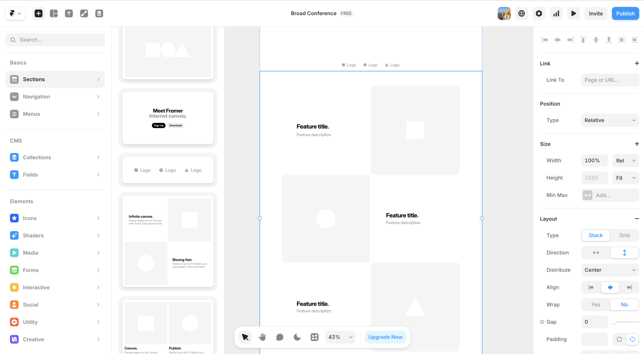Set Align to center

pyautogui.click(x=610, y=287)
